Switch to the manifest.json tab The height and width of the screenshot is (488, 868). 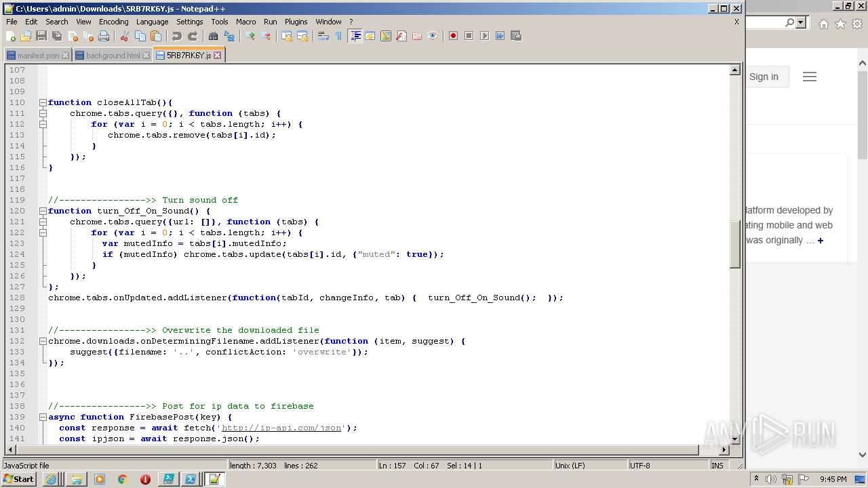coord(38,56)
